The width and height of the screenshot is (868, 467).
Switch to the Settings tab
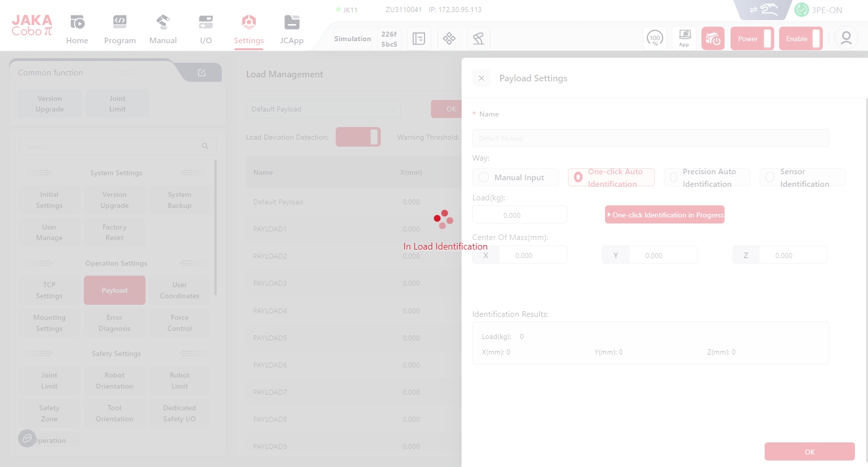point(249,30)
